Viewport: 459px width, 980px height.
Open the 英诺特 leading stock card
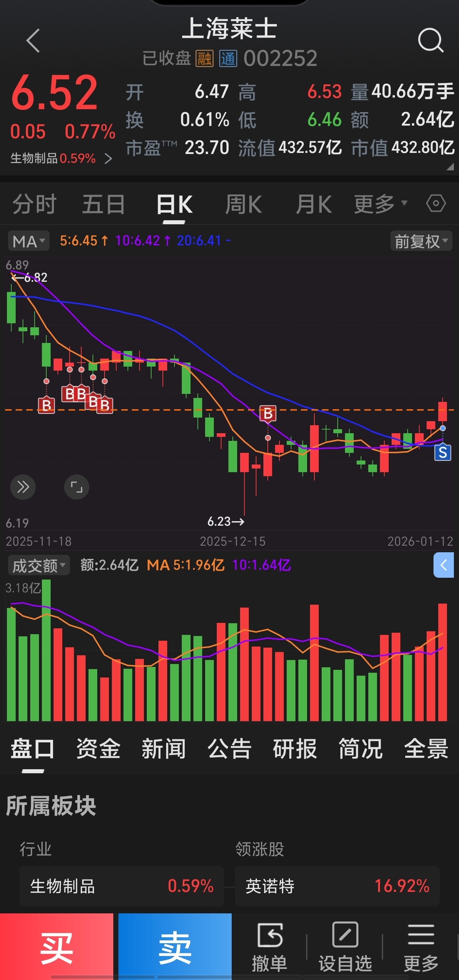click(337, 886)
